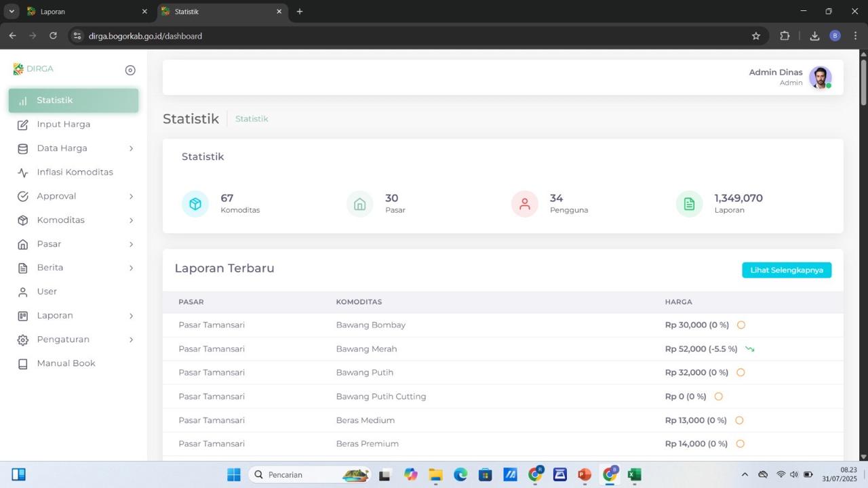Open Excel from the Windows taskbar
This screenshot has height=488, width=868.
(x=634, y=474)
